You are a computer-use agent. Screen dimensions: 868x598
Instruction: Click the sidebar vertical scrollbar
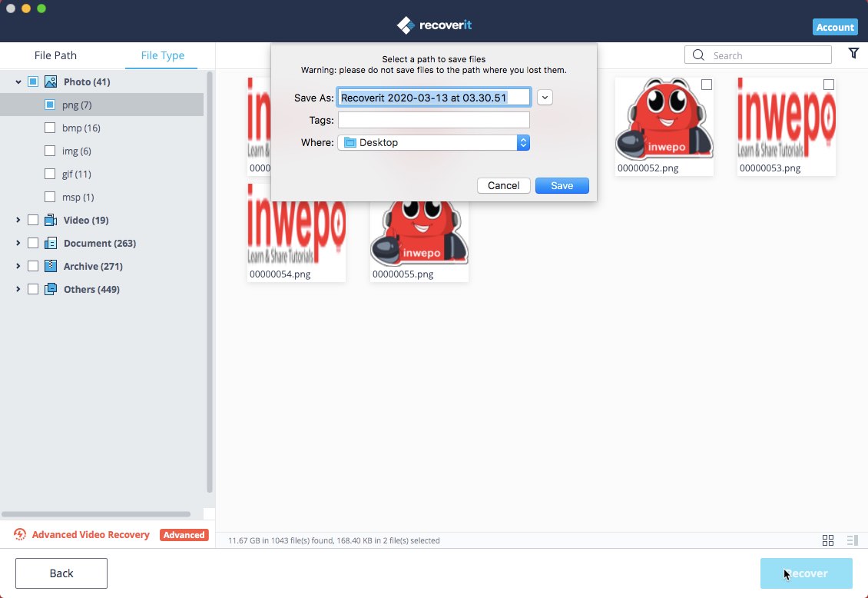tap(209, 282)
